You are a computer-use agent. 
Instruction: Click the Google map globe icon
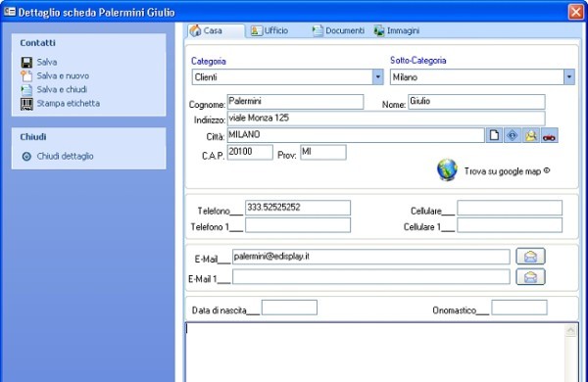(447, 169)
